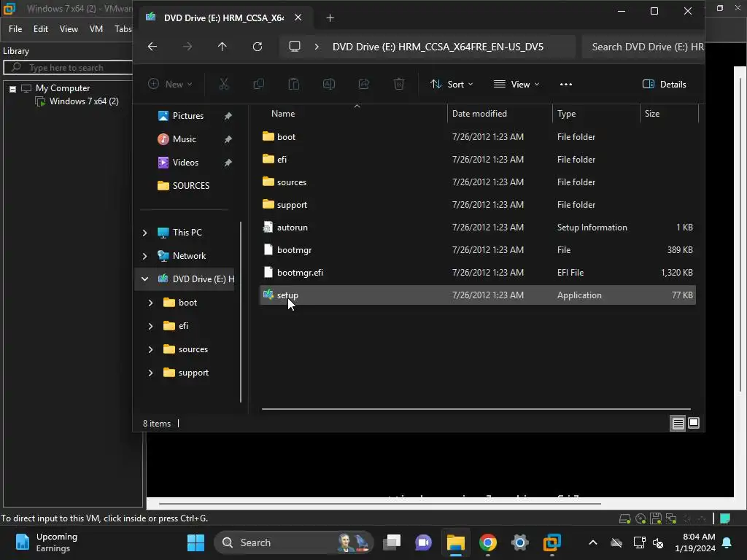Open Task View on taskbar
Screen dimensions: 747x560
[x=392, y=542]
